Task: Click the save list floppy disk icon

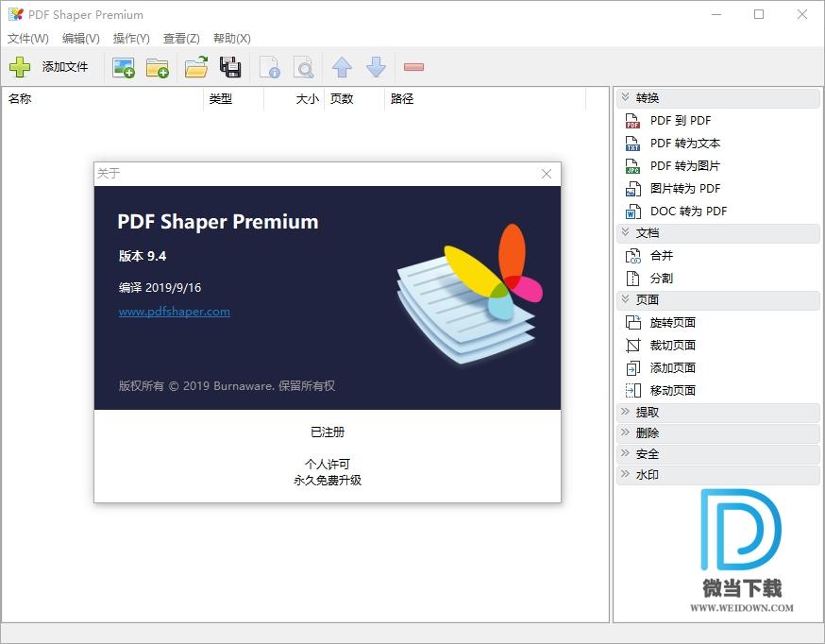Action: (x=230, y=67)
